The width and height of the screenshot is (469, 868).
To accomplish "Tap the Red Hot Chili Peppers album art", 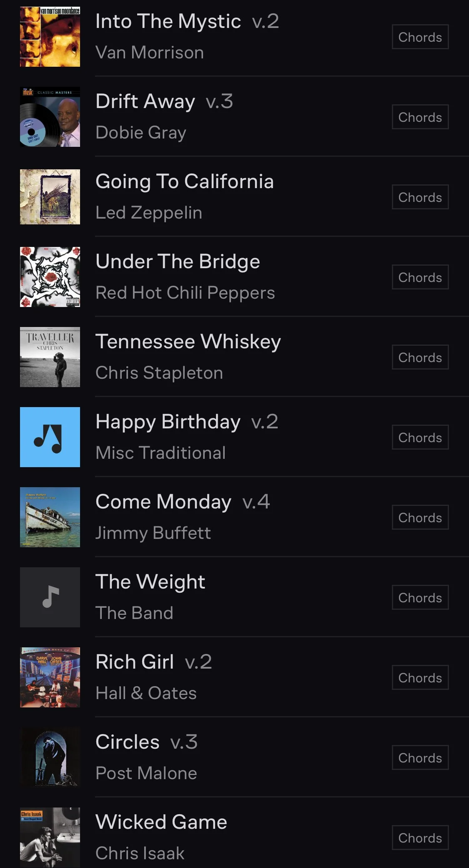I will point(50,277).
